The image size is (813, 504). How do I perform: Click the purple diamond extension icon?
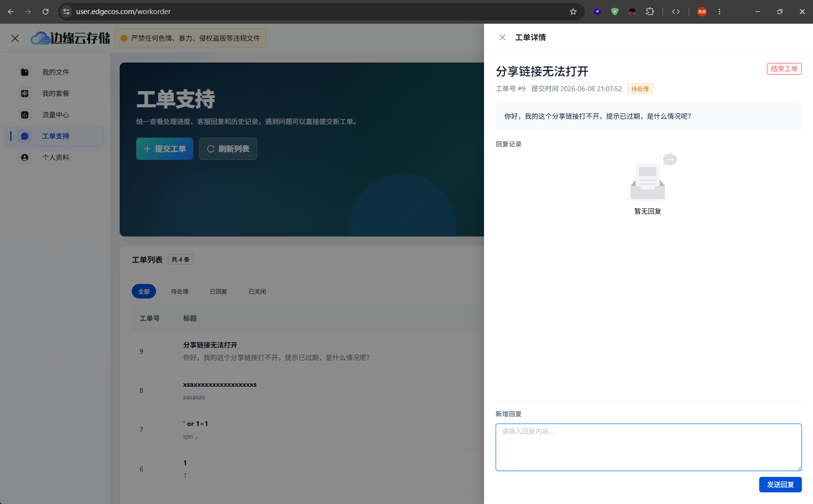coord(597,12)
